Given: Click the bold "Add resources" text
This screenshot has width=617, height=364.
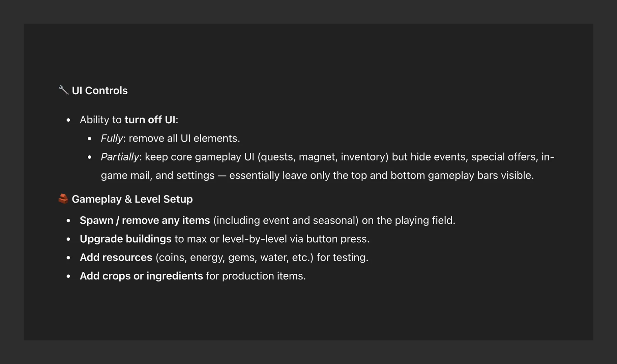Looking at the screenshot, I should [x=116, y=257].
